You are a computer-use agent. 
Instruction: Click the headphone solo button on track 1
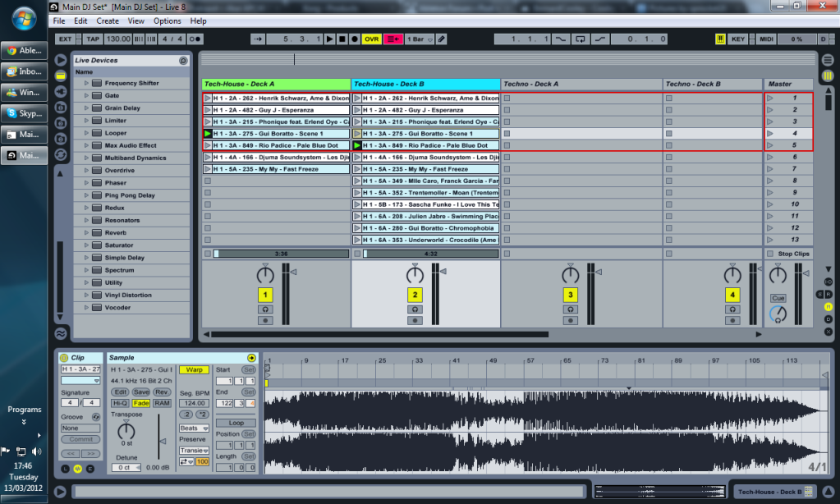click(x=265, y=309)
